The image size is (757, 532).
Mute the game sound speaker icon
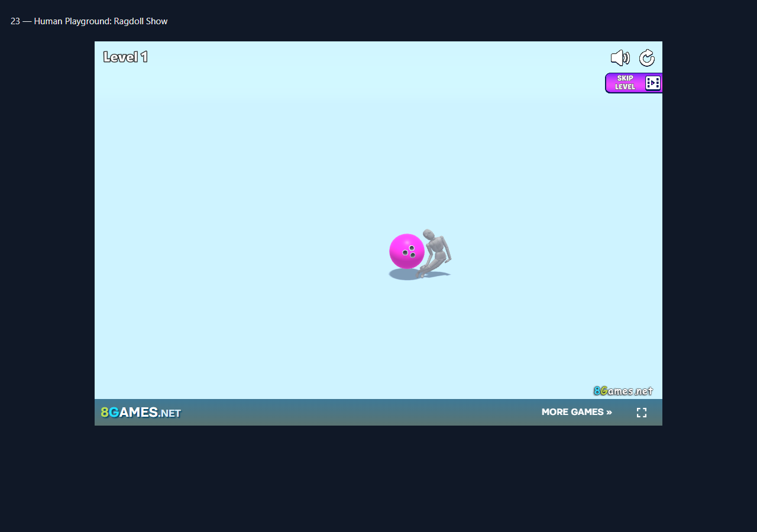click(x=620, y=58)
